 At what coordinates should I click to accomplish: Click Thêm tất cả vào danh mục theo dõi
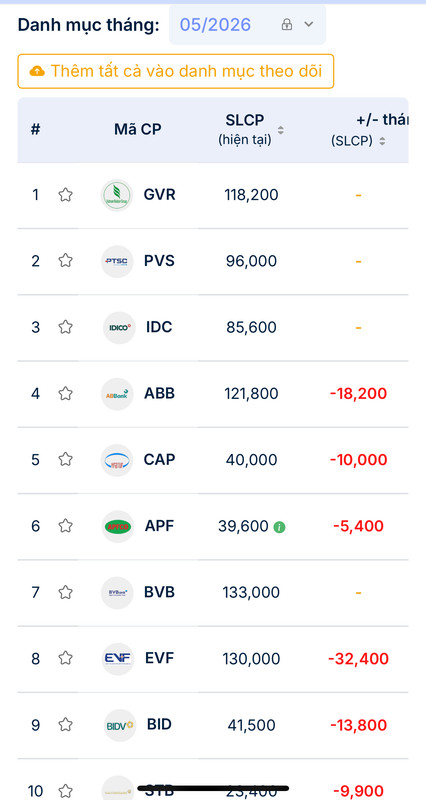point(176,71)
